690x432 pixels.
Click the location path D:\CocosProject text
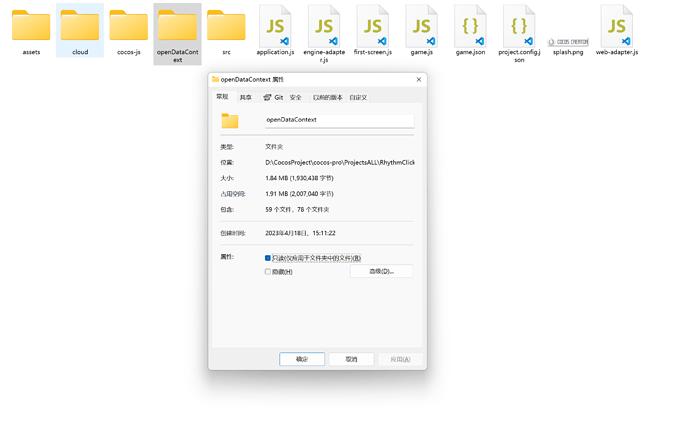pos(340,162)
